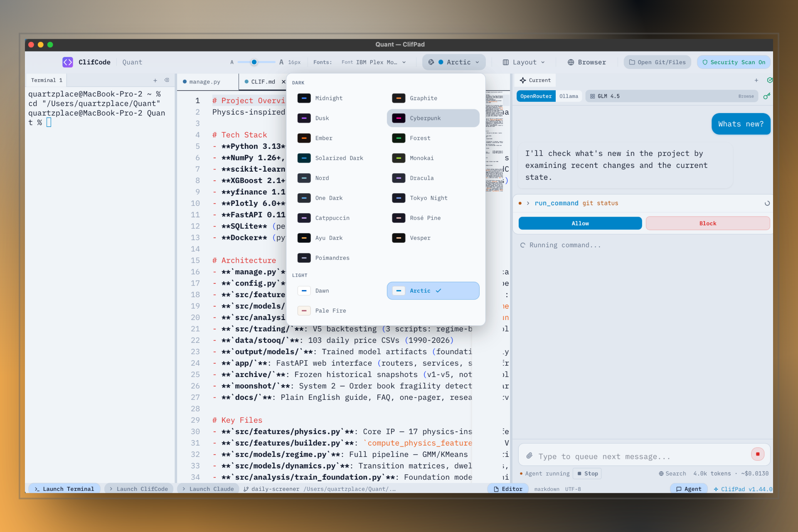This screenshot has width=798, height=532.
Task: Click the clear terminal icon
Action: point(167,80)
